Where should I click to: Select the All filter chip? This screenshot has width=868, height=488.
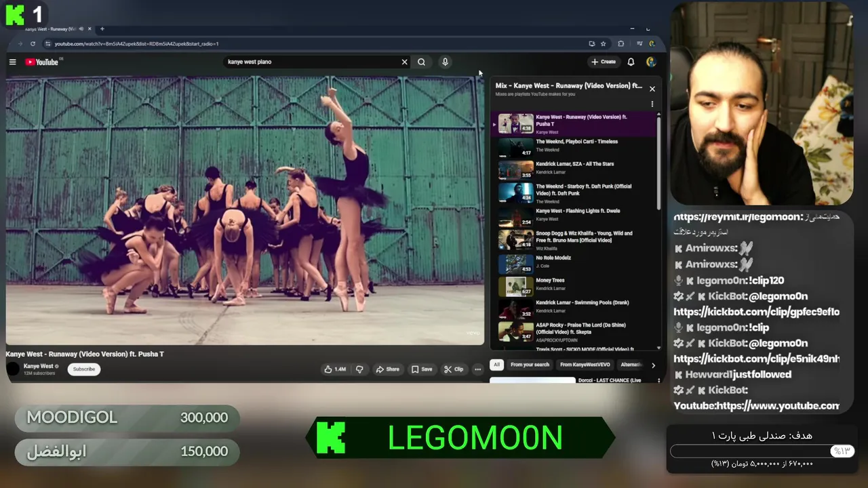pyautogui.click(x=496, y=365)
